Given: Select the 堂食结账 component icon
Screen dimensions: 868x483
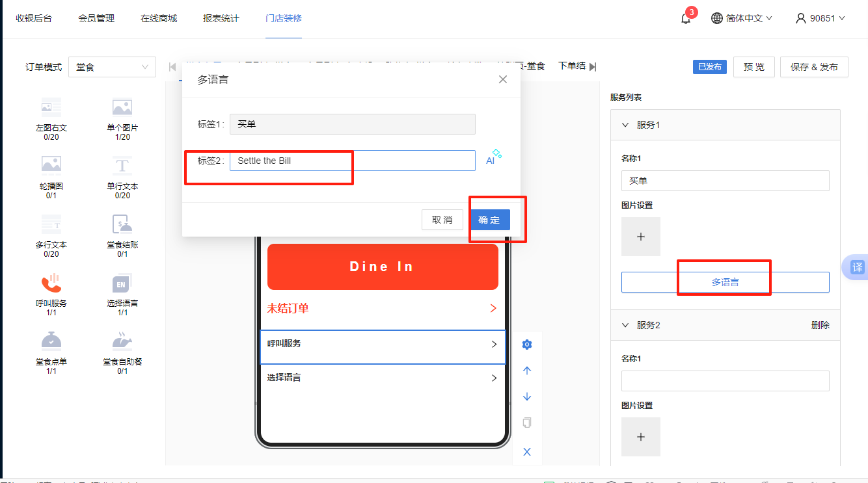Looking at the screenshot, I should coord(122,224).
